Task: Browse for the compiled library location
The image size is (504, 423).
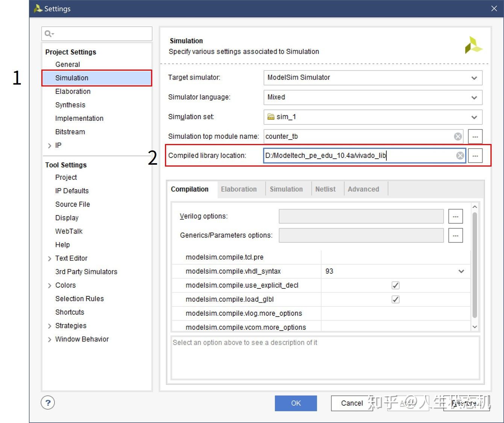Action: pos(475,156)
